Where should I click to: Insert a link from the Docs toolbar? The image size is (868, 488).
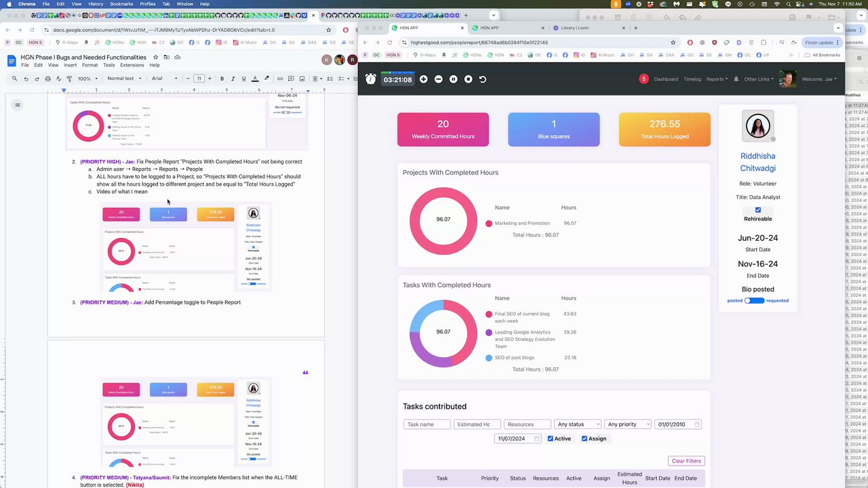pos(281,79)
